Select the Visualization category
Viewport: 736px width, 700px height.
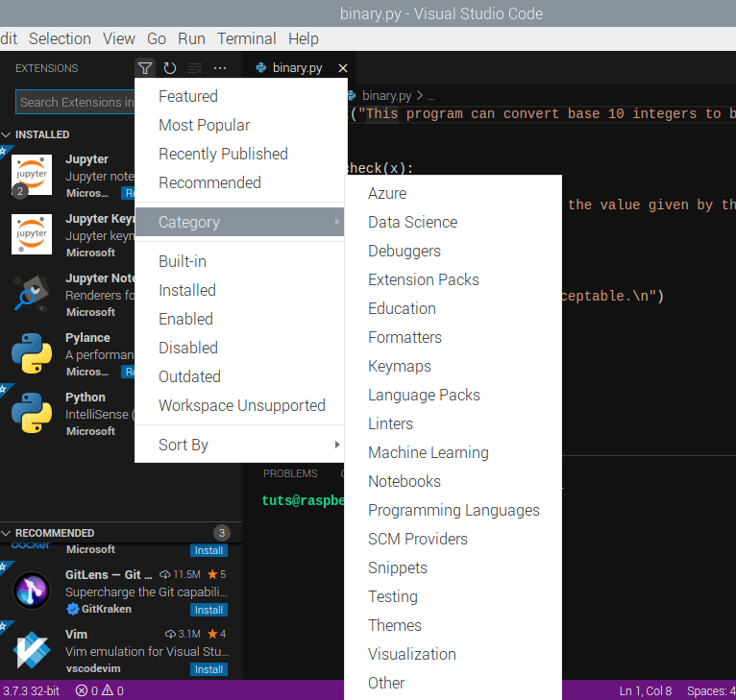point(453,654)
